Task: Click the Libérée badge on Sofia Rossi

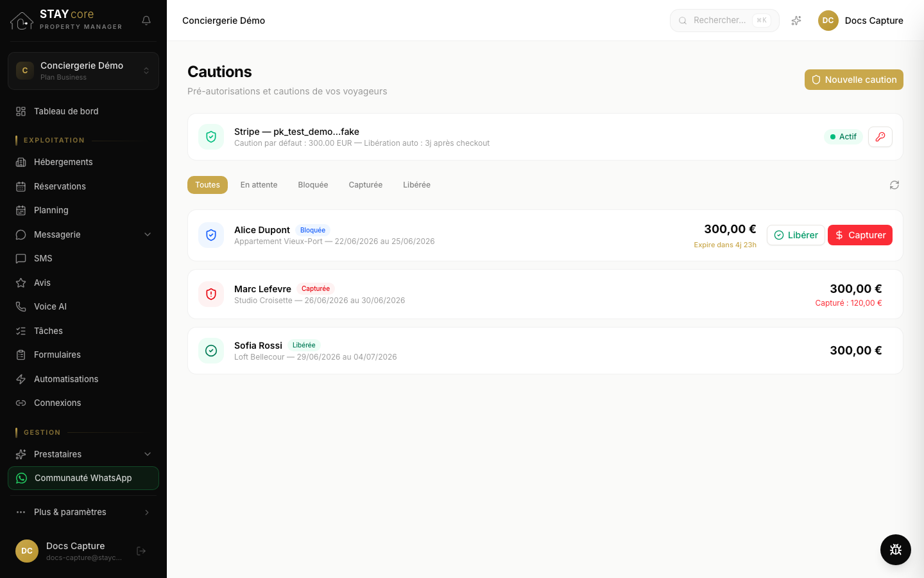Action: (x=304, y=346)
